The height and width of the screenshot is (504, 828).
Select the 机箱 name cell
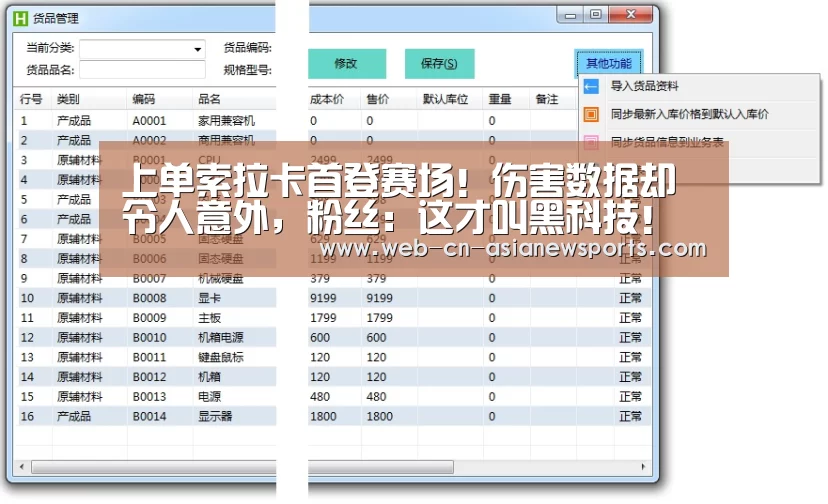(x=209, y=377)
